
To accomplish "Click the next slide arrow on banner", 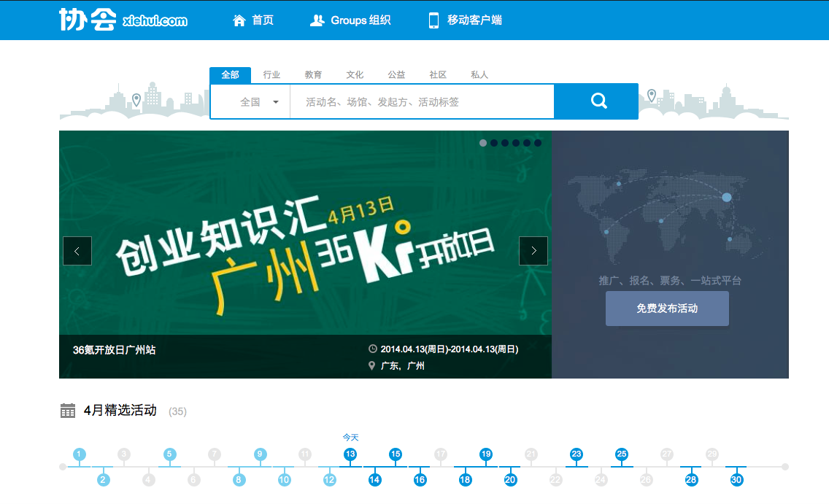I will (x=533, y=251).
